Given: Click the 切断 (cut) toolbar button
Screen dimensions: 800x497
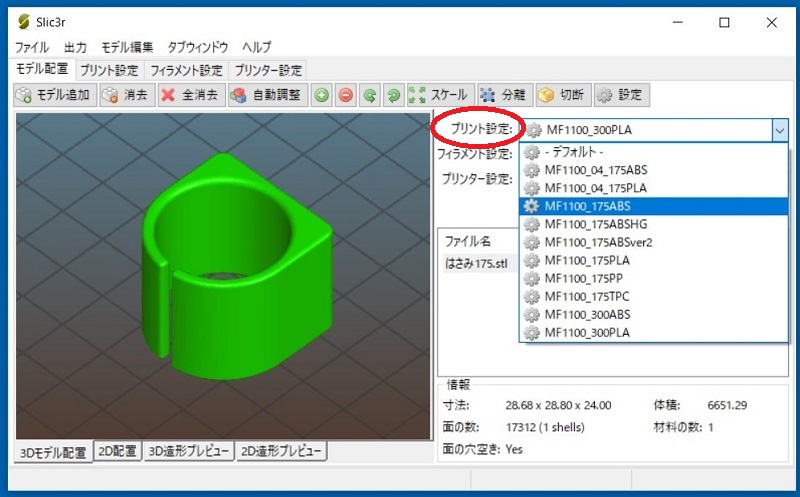Looking at the screenshot, I should point(563,95).
